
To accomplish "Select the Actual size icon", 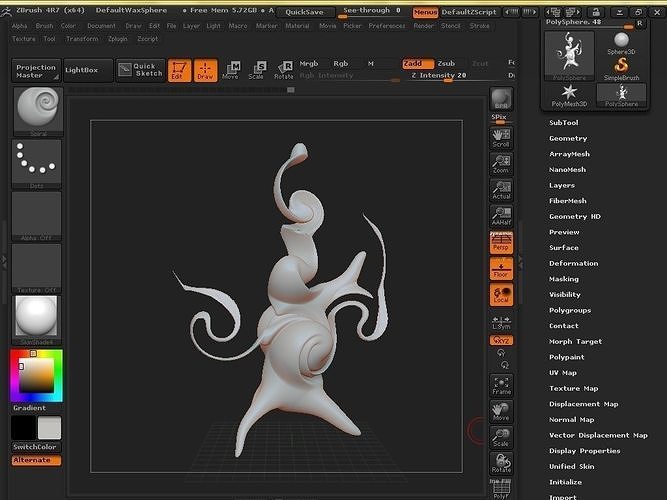I will [501, 190].
